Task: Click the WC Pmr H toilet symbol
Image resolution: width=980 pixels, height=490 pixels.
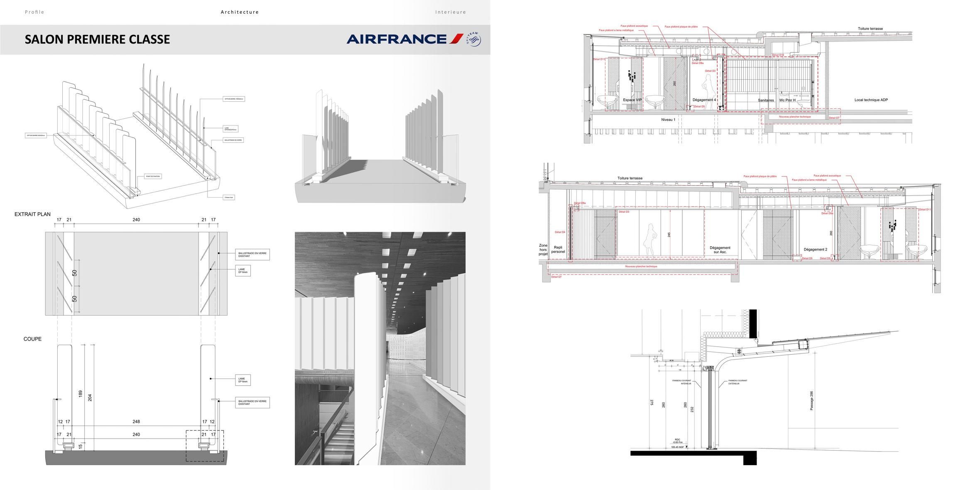Action: [x=804, y=103]
